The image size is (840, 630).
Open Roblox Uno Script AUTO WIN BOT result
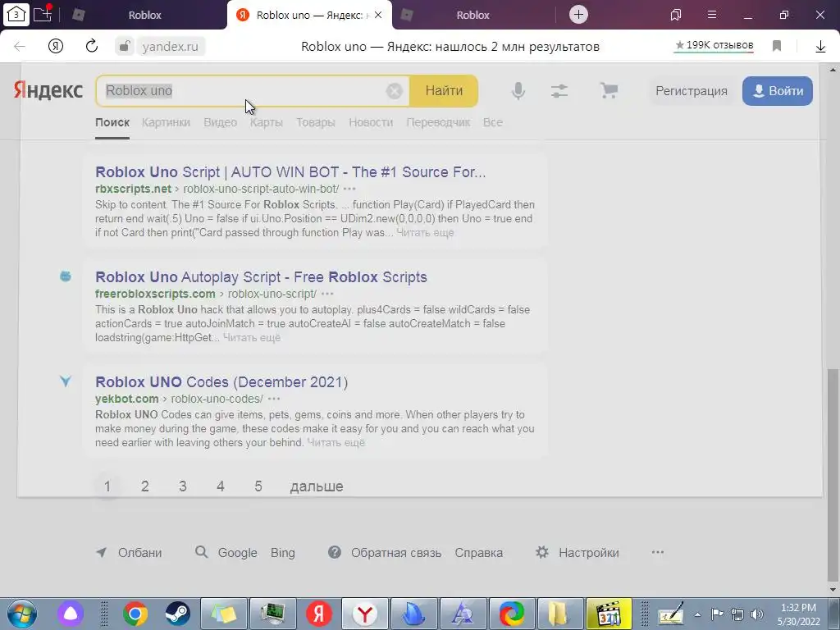tap(290, 172)
